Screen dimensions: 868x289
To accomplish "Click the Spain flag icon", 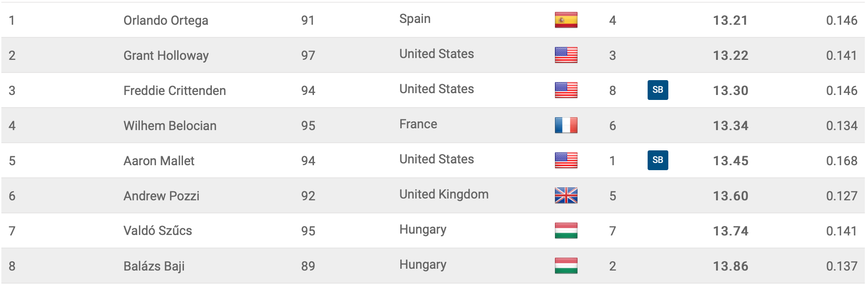I will tap(566, 20).
